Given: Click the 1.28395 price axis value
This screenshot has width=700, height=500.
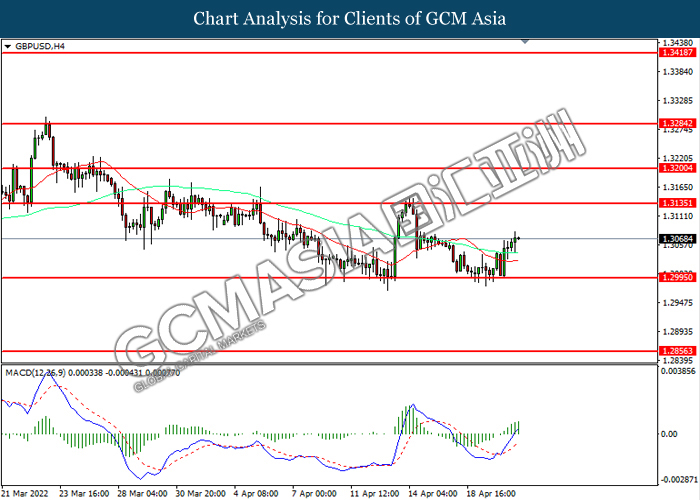Looking at the screenshot, I should [x=678, y=360].
